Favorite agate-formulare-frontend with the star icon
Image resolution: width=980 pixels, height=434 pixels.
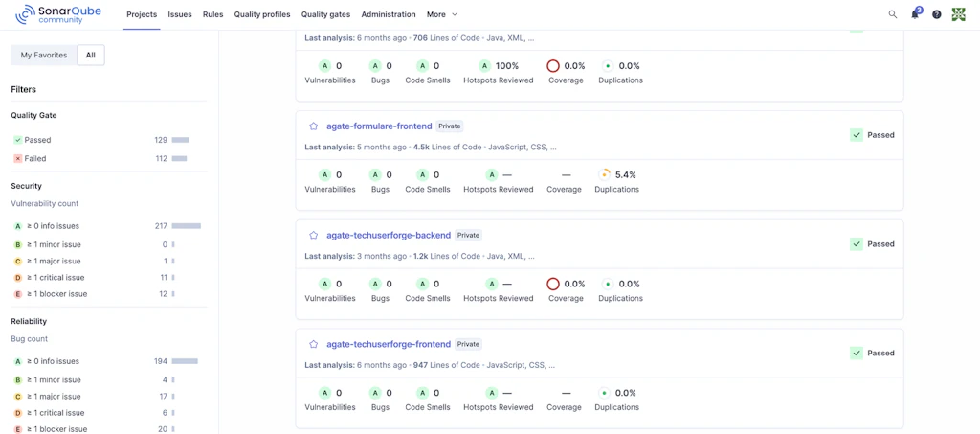(x=314, y=126)
